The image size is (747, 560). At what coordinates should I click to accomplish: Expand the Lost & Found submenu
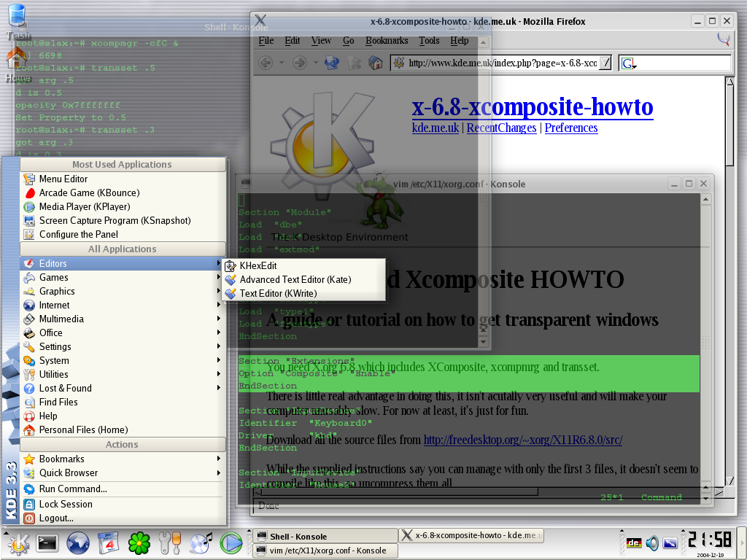pos(123,388)
